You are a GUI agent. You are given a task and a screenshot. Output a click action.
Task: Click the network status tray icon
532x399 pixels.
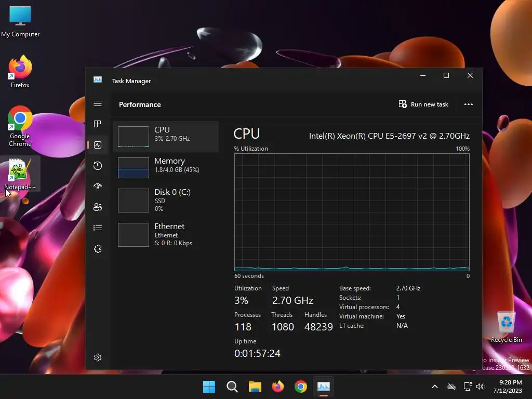point(468,387)
